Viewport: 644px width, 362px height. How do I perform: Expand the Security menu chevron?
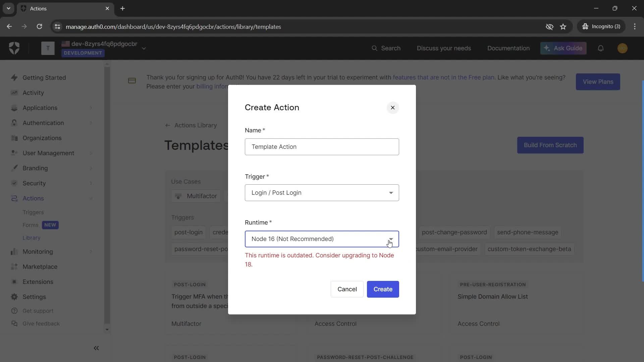(x=91, y=183)
